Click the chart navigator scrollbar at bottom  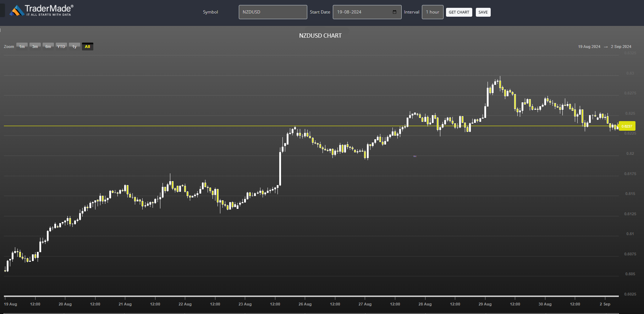(311, 296)
